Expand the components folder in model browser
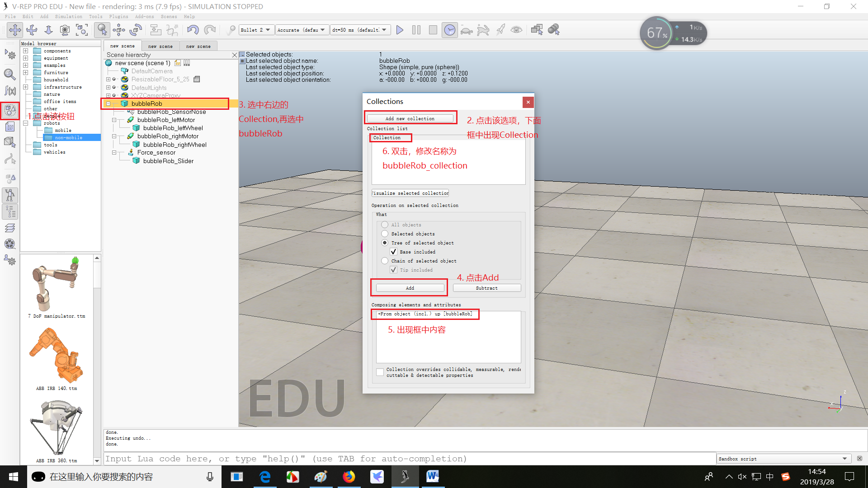This screenshot has width=868, height=488. tap(26, 51)
